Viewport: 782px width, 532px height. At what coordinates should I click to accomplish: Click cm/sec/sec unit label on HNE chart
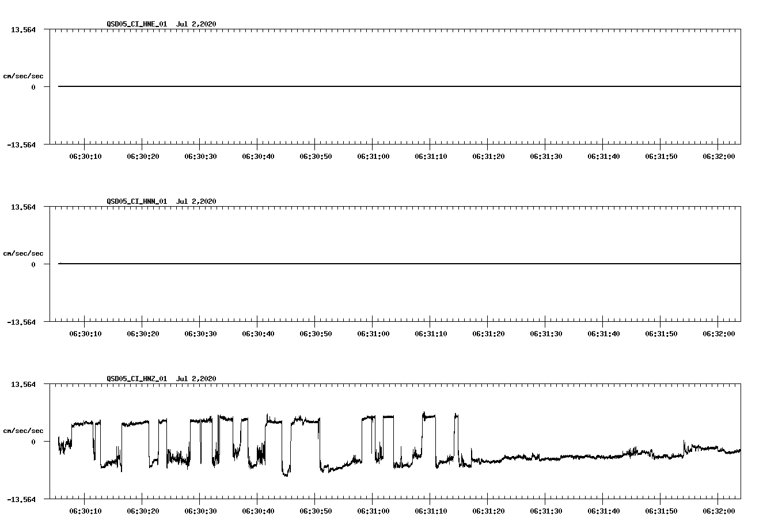23,76
